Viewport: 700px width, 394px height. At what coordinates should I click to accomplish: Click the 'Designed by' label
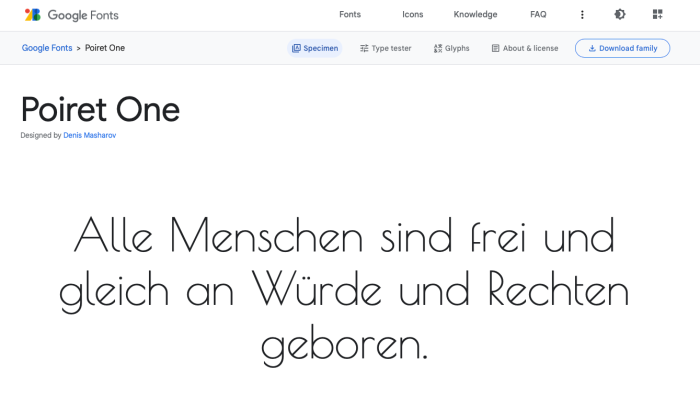coord(41,135)
